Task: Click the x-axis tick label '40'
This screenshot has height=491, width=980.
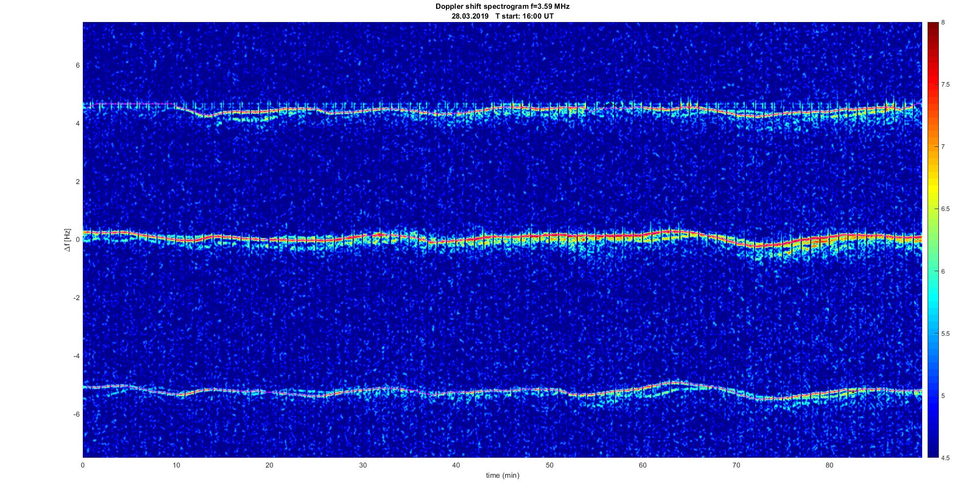Action: click(x=456, y=465)
